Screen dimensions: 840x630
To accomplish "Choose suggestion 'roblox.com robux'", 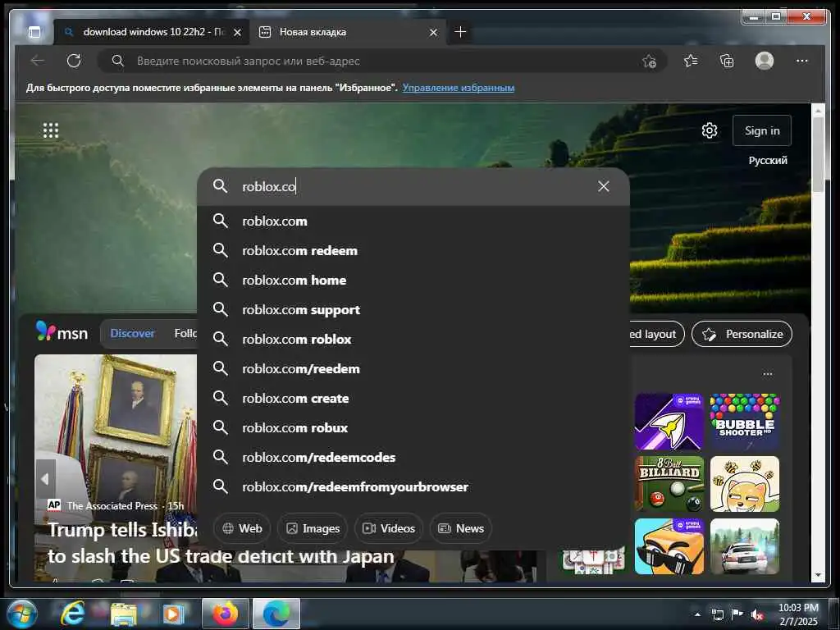I will 413,427.
